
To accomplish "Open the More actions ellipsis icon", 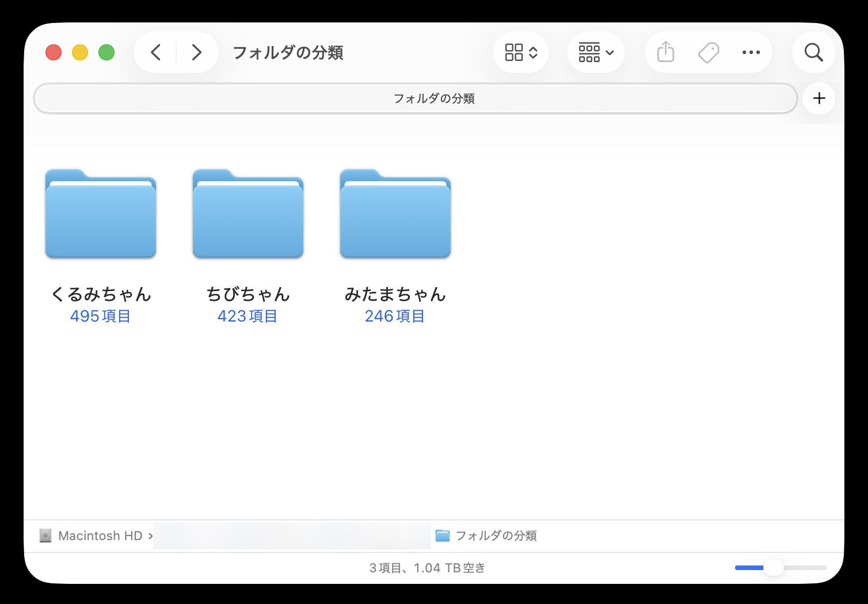I will click(x=751, y=52).
